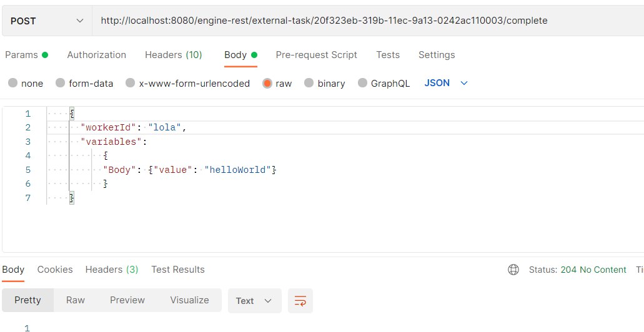Choose the binary body option

click(x=309, y=83)
